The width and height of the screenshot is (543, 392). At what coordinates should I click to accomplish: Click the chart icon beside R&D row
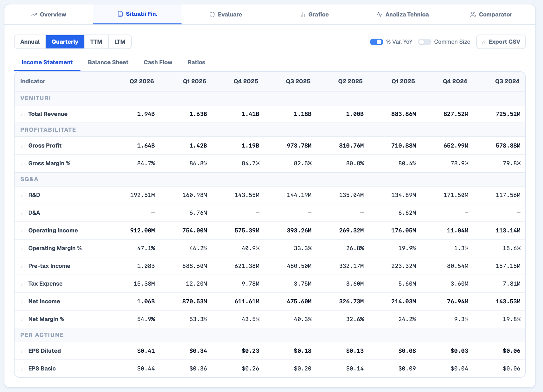tap(23, 195)
